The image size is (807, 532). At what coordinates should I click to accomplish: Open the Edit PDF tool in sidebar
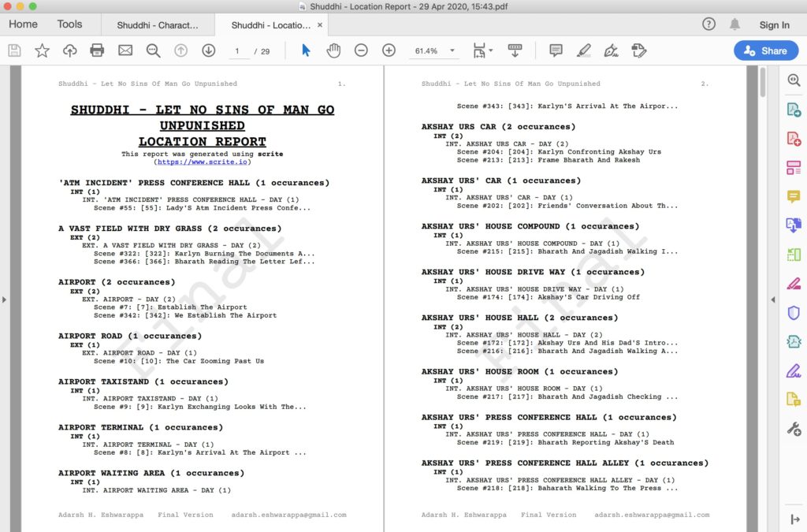click(794, 168)
